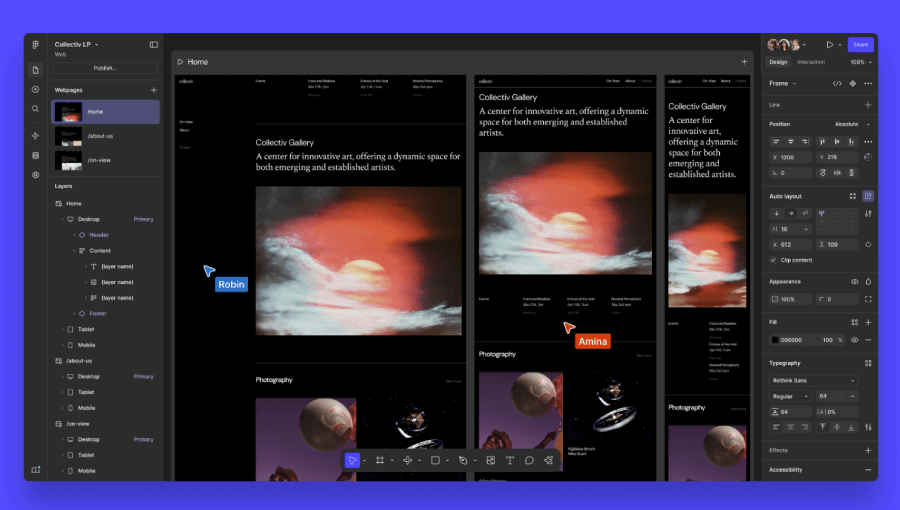The width and height of the screenshot is (900, 510).
Task: Toggle horizontal auto layout direction arrow
Action: click(x=791, y=213)
